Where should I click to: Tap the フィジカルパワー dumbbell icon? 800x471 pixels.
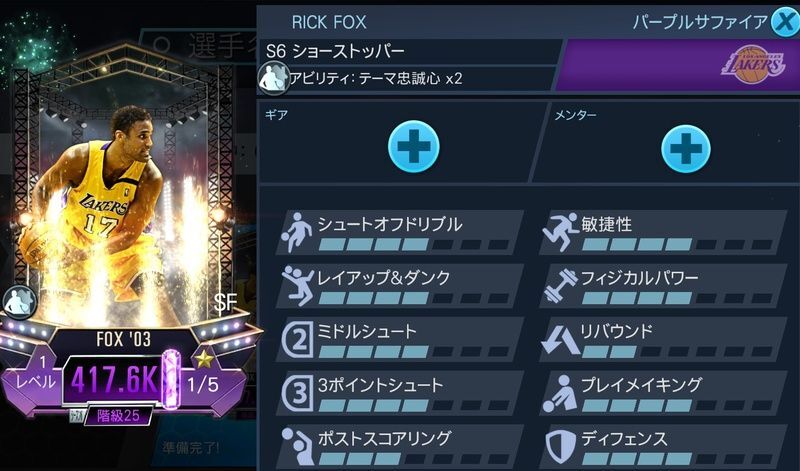tap(560, 285)
